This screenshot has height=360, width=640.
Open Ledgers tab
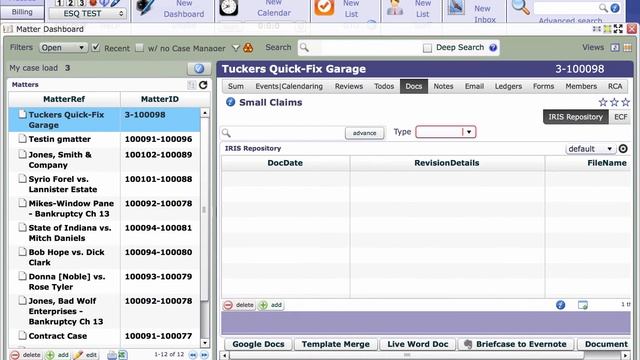click(x=508, y=86)
